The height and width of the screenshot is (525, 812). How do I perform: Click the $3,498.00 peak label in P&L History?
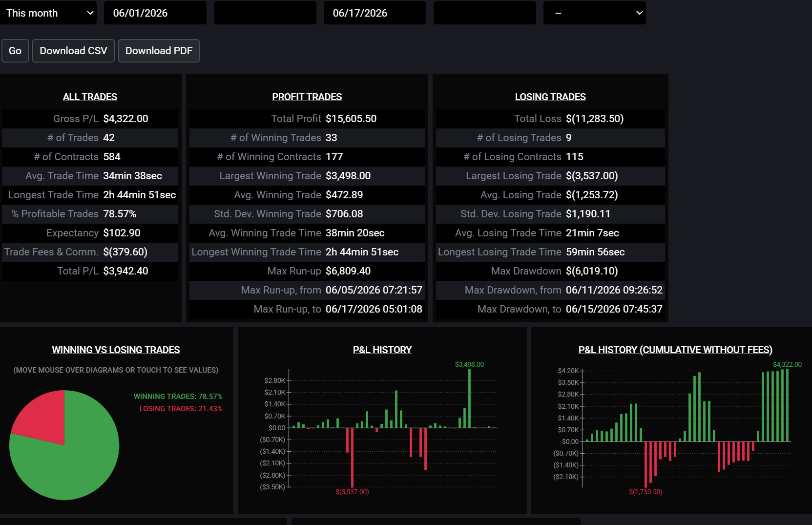[x=469, y=364]
